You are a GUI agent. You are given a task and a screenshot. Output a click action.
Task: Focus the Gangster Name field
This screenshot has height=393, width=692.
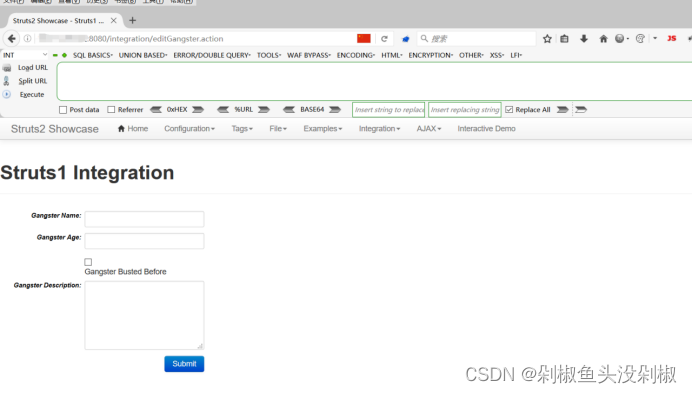[x=144, y=219]
